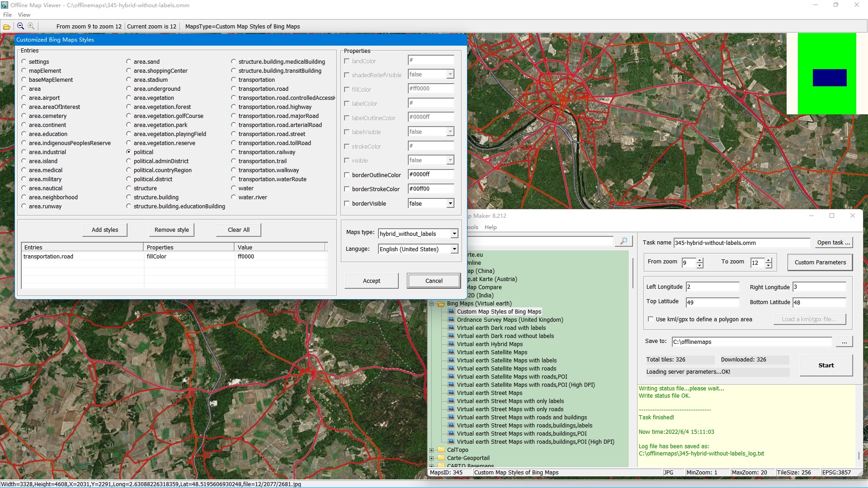
Task: Click the blue rectangle in overview map
Action: pyautogui.click(x=830, y=77)
